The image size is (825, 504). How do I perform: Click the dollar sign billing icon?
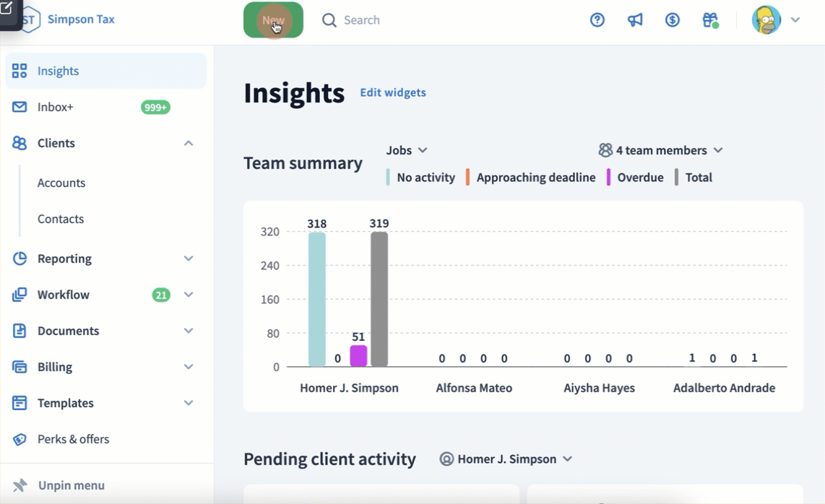click(x=673, y=20)
